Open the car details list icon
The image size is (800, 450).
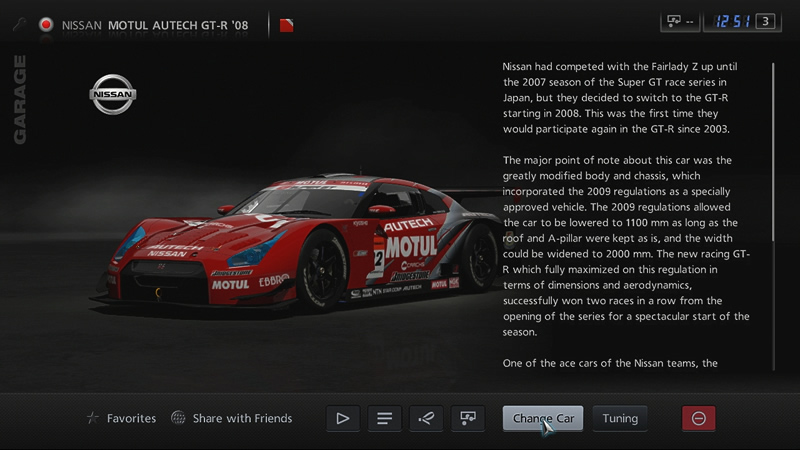click(383, 418)
